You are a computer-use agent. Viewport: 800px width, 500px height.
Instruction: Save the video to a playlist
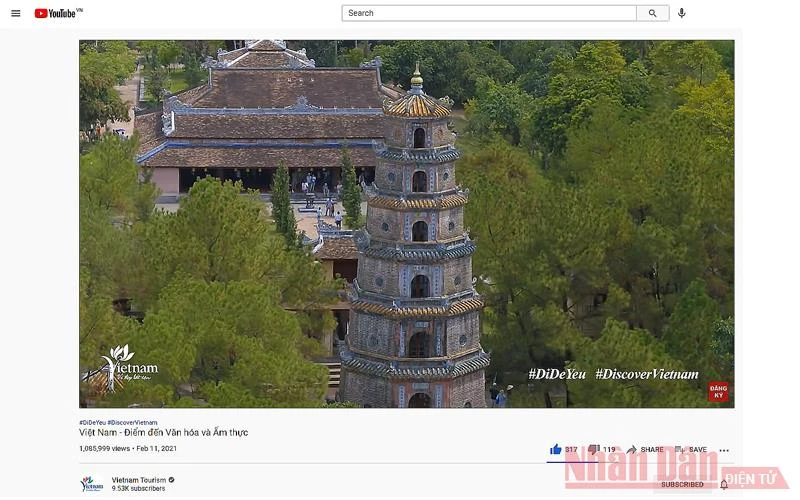tap(691, 450)
